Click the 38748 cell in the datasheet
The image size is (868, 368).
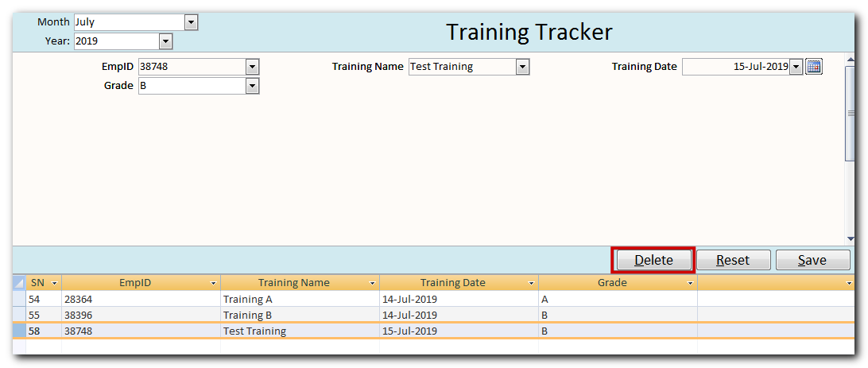tap(141, 331)
